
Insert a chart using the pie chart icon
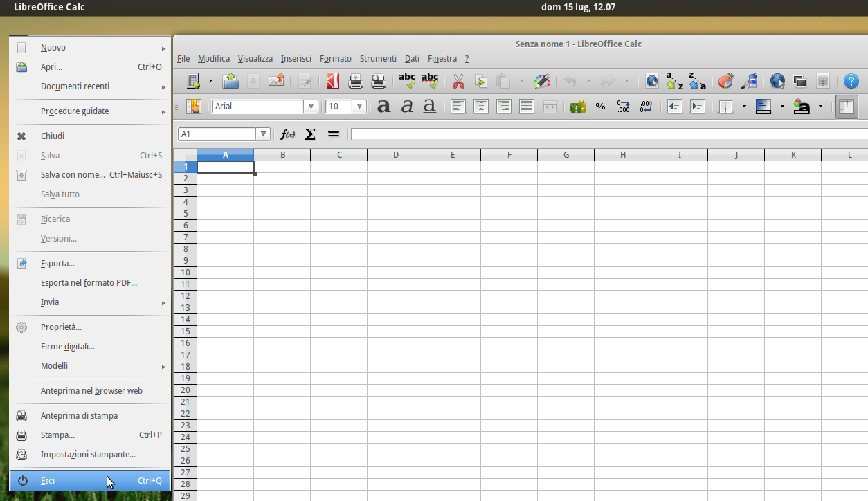[725, 81]
